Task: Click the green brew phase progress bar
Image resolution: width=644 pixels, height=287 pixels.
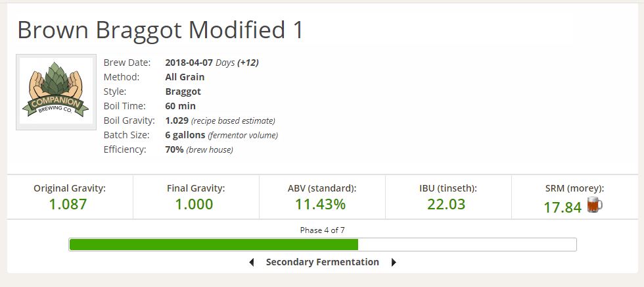Action: coord(214,245)
